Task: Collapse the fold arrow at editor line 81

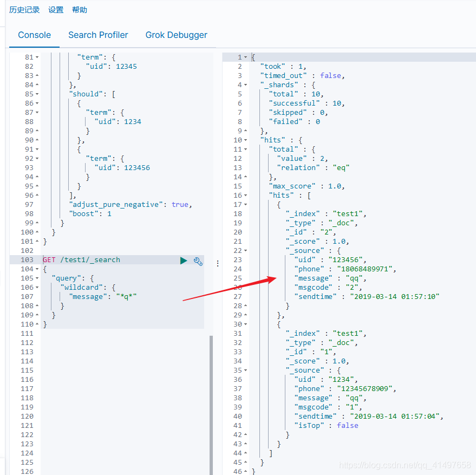Action: click(37, 57)
